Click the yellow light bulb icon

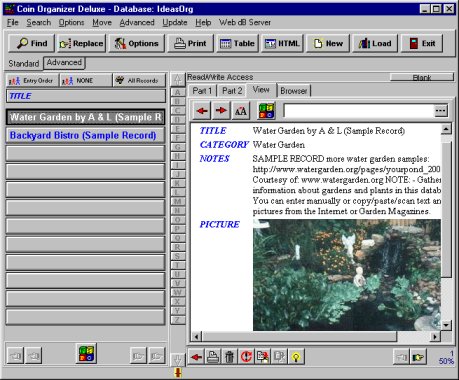(296, 357)
